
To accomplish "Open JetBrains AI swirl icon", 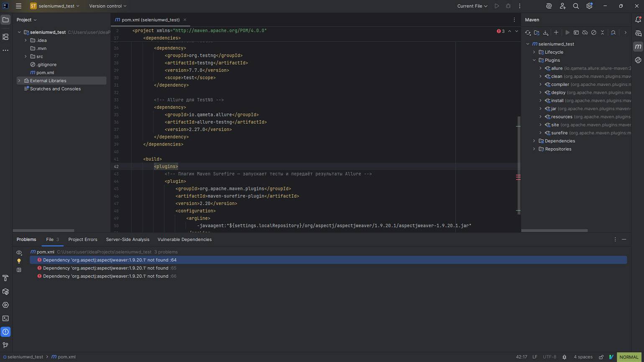I will [x=549, y=6].
